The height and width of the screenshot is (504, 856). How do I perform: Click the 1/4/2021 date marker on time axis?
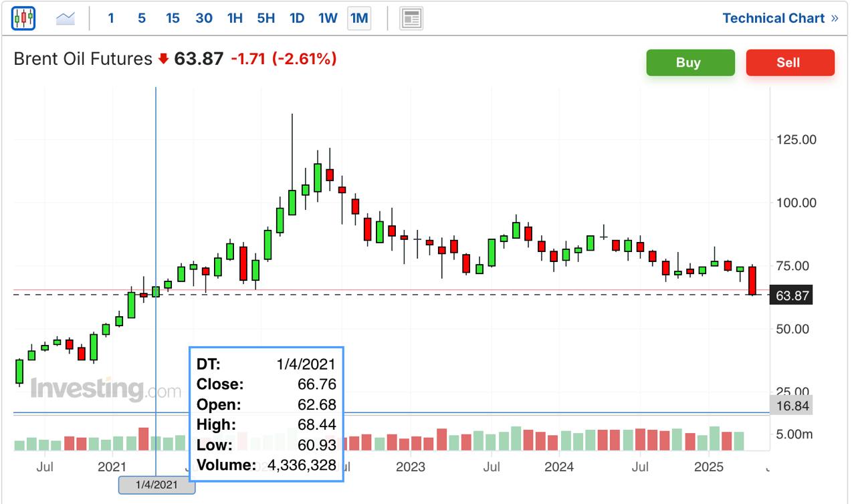156,485
